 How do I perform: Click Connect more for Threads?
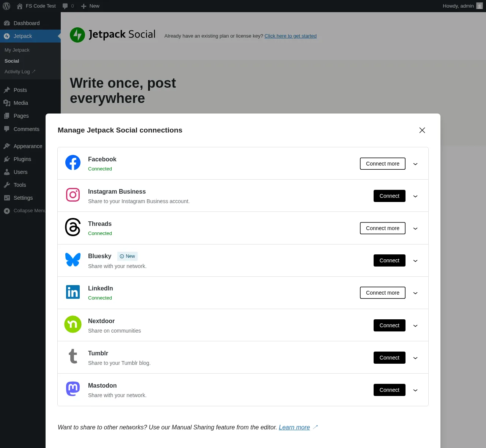(383, 228)
